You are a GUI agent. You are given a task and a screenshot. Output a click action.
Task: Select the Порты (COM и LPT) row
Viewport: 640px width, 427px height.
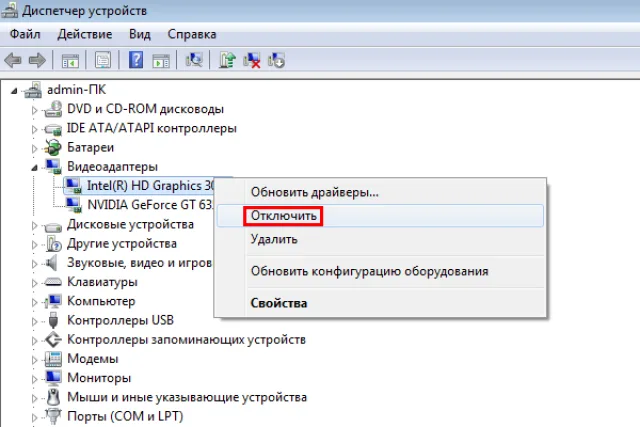[125, 416]
